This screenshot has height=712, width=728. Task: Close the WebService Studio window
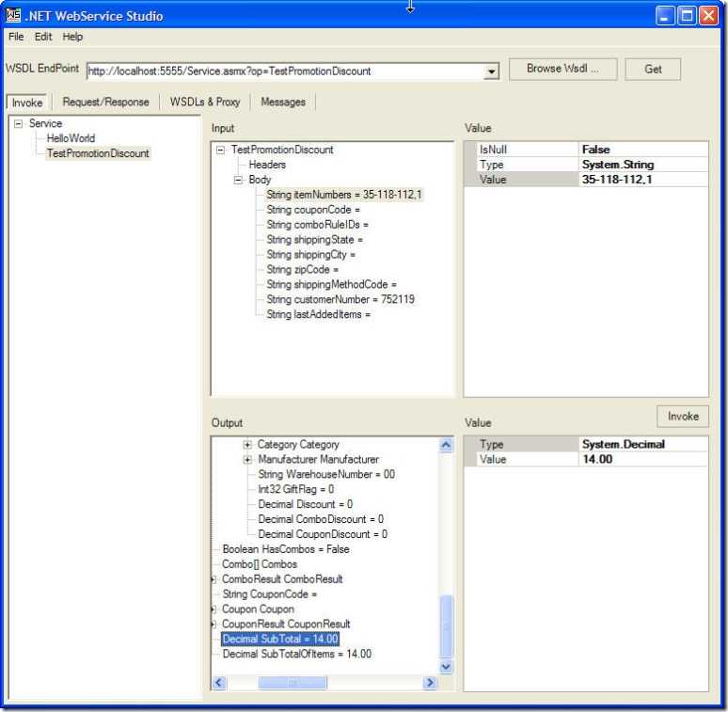click(708, 15)
